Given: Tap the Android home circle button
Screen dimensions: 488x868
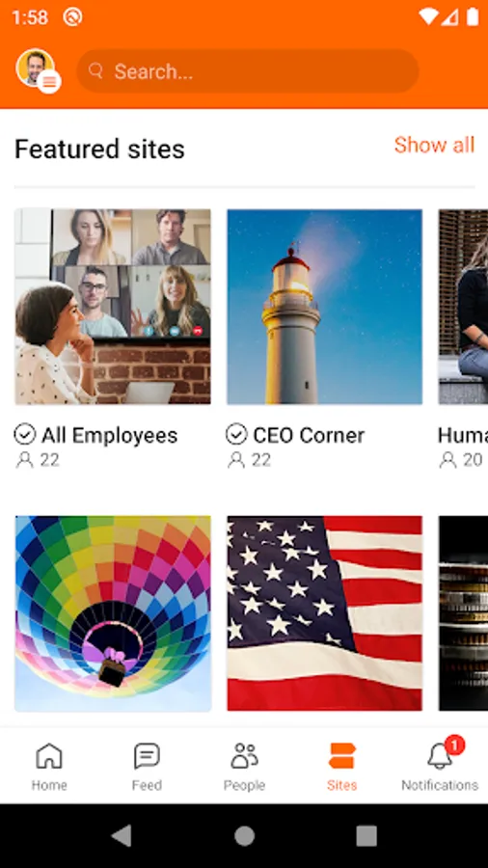Looking at the screenshot, I should (x=244, y=836).
